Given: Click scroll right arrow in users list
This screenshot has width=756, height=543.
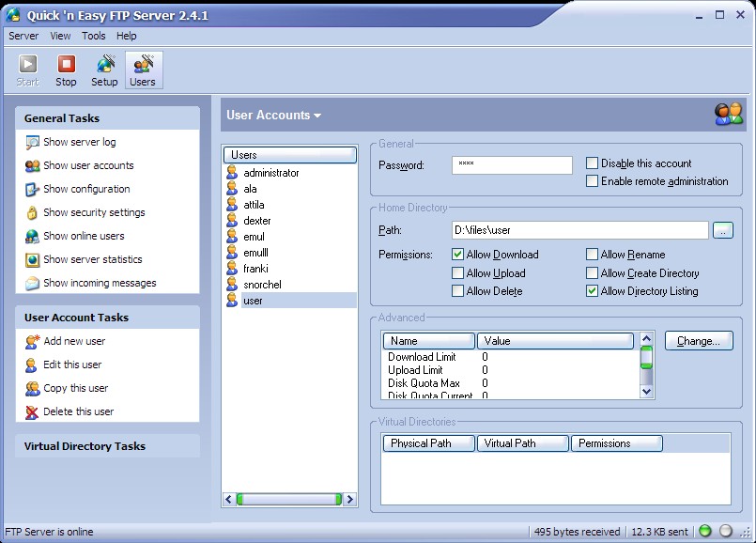Looking at the screenshot, I should [x=350, y=500].
